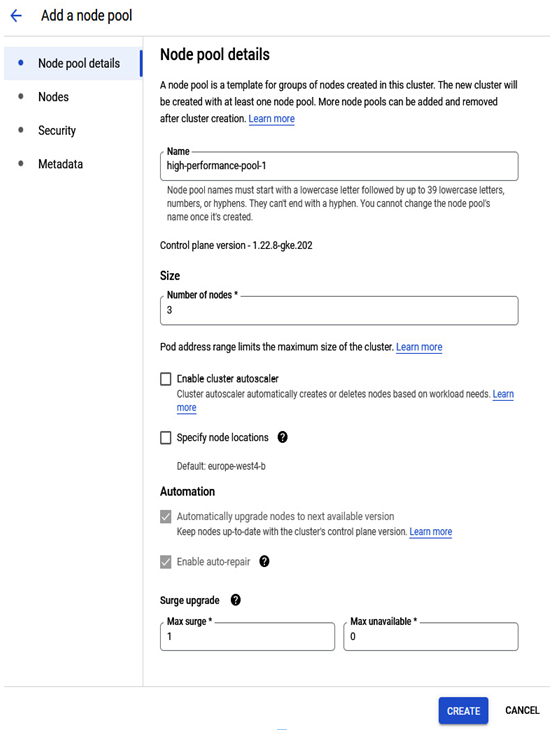555x730 pixels.
Task: Check Specify node locations box
Action: pyautogui.click(x=166, y=438)
